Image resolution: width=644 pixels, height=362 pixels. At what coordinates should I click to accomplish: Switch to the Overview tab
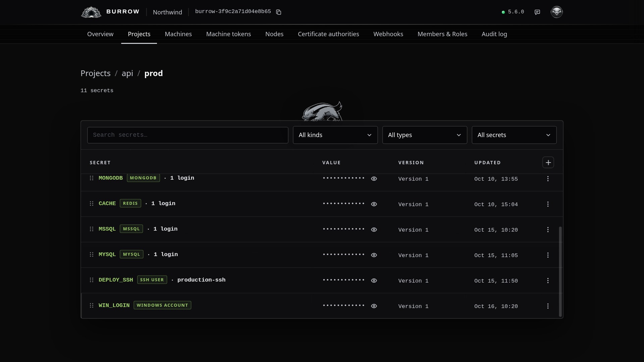(x=100, y=34)
